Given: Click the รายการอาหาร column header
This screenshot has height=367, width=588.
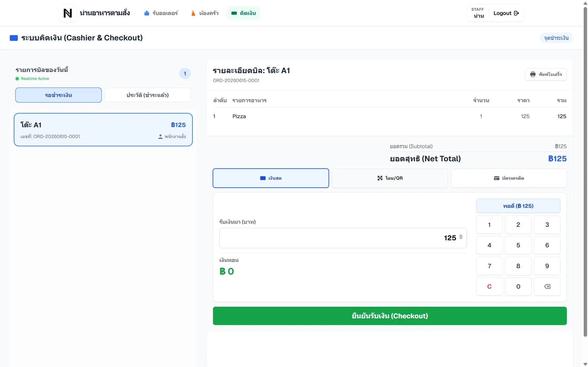Looking at the screenshot, I should point(249,100).
